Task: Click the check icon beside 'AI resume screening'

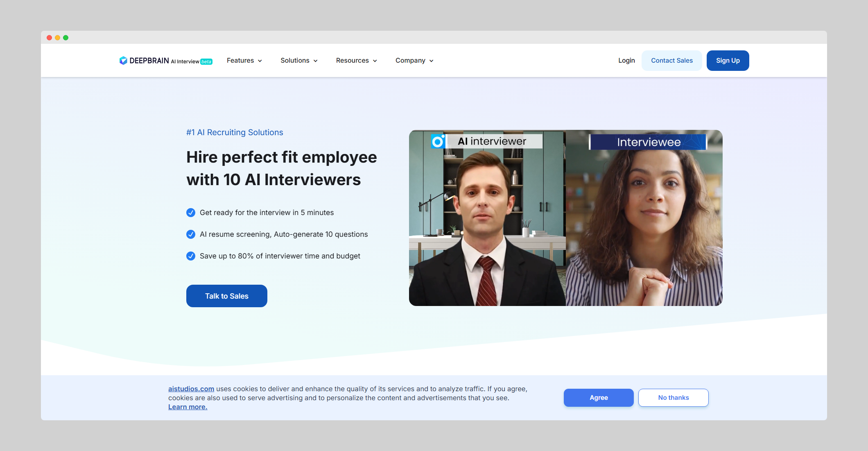Action: (x=191, y=234)
